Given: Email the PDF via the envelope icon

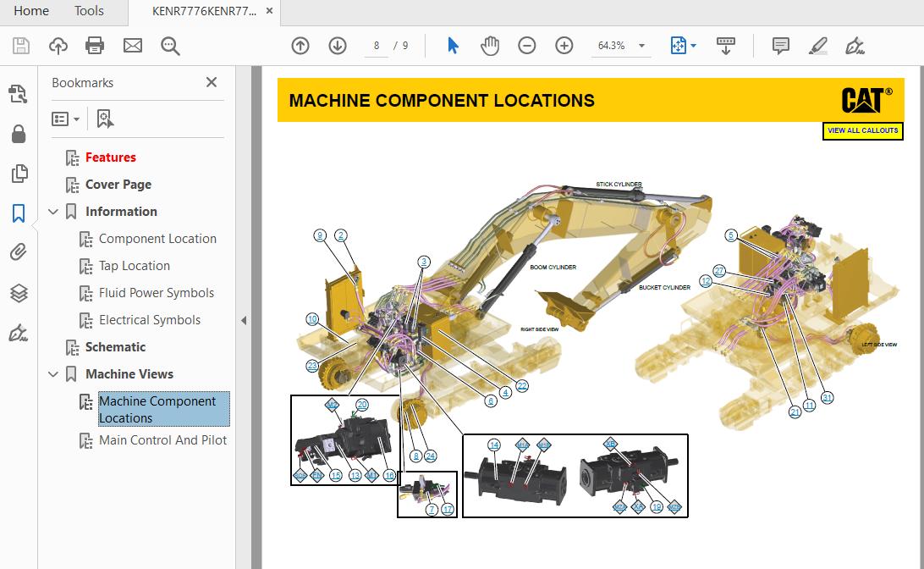Looking at the screenshot, I should [132, 46].
